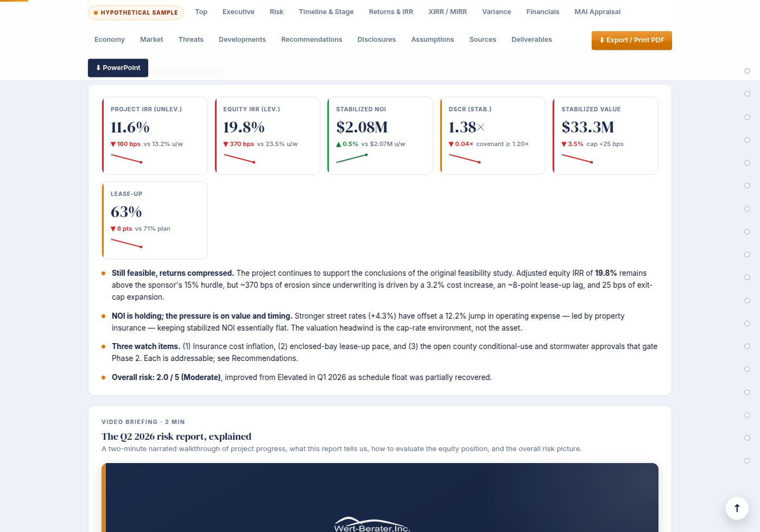Open the Recommendations link
The image size is (760, 532).
(x=312, y=40)
